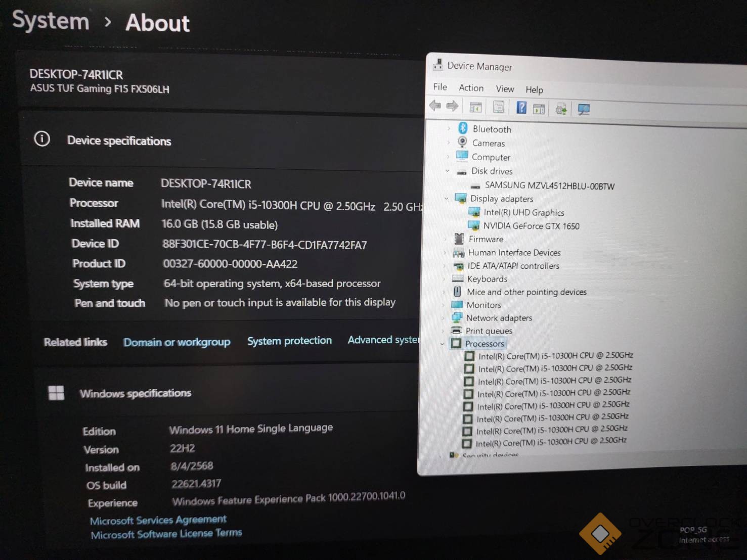Click the Installed RAM value 16.0 GB
Screen dimensions: 747x560
[x=219, y=224]
